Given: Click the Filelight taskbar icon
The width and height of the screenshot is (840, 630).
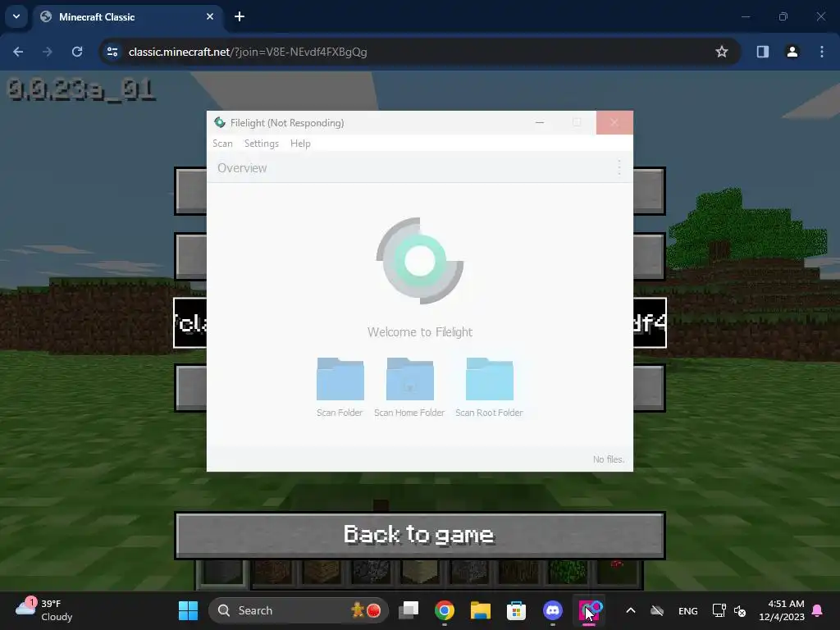Looking at the screenshot, I should 589,610.
